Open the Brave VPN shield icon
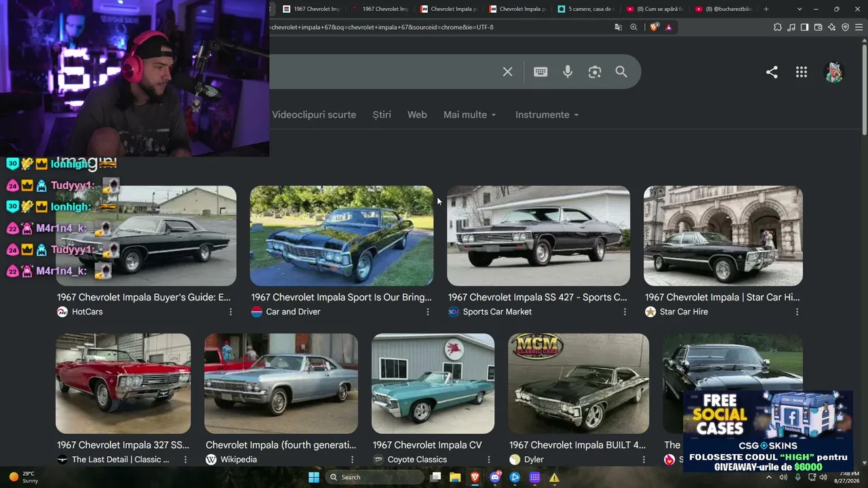The width and height of the screenshot is (868, 488). (x=845, y=27)
